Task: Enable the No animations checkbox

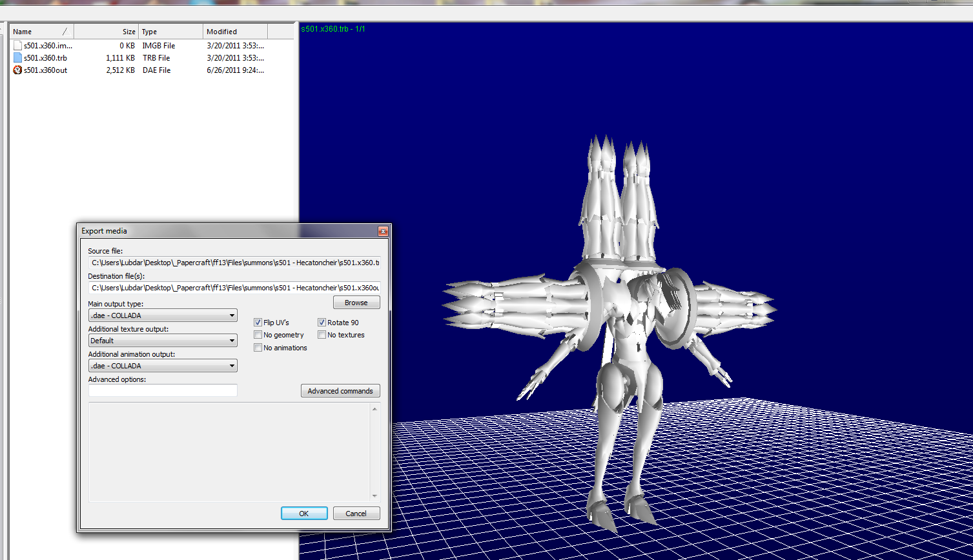Action: click(x=258, y=348)
